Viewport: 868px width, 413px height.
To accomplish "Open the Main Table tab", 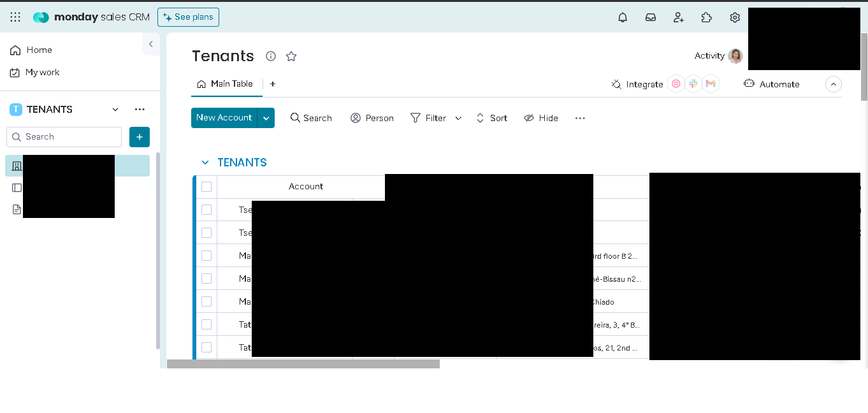I will [x=225, y=84].
